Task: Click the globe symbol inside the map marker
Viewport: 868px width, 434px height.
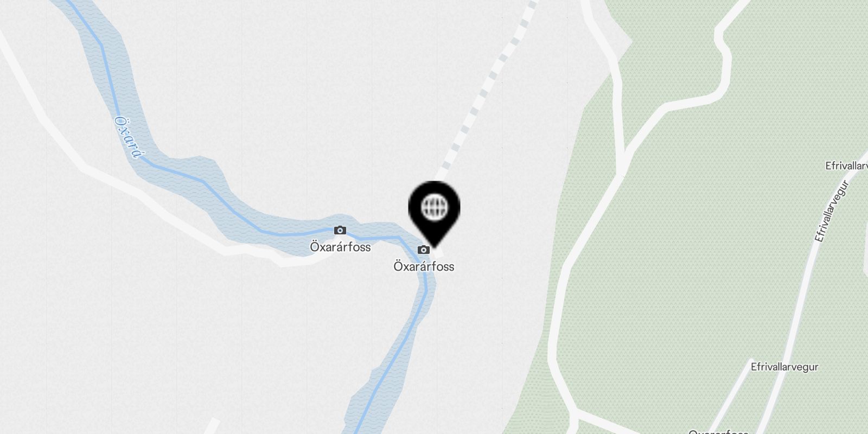Action: point(434,207)
